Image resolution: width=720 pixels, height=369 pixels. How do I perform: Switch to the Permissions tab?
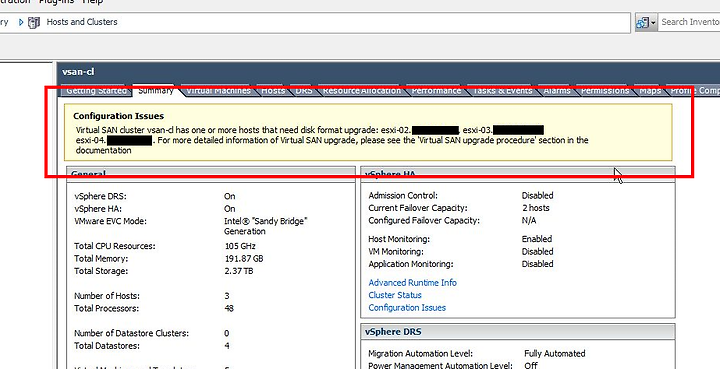(604, 90)
